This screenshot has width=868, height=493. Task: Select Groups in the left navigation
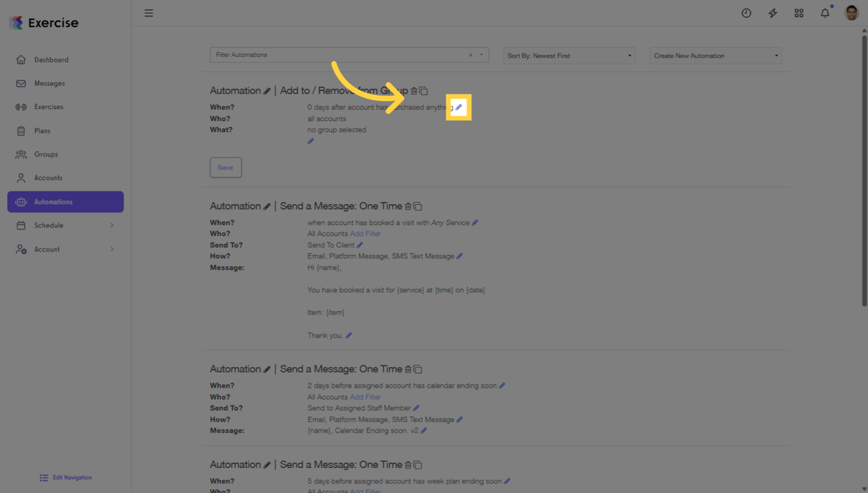pos(46,154)
